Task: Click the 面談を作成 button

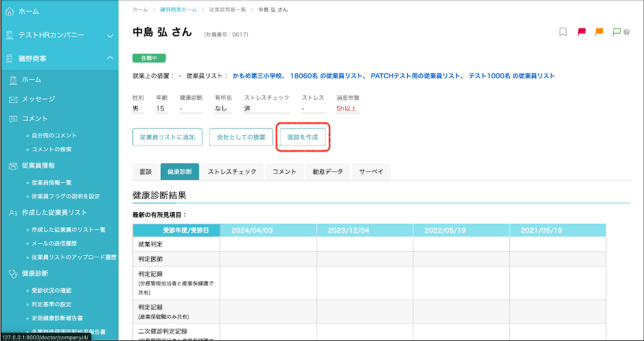Action: 303,137
